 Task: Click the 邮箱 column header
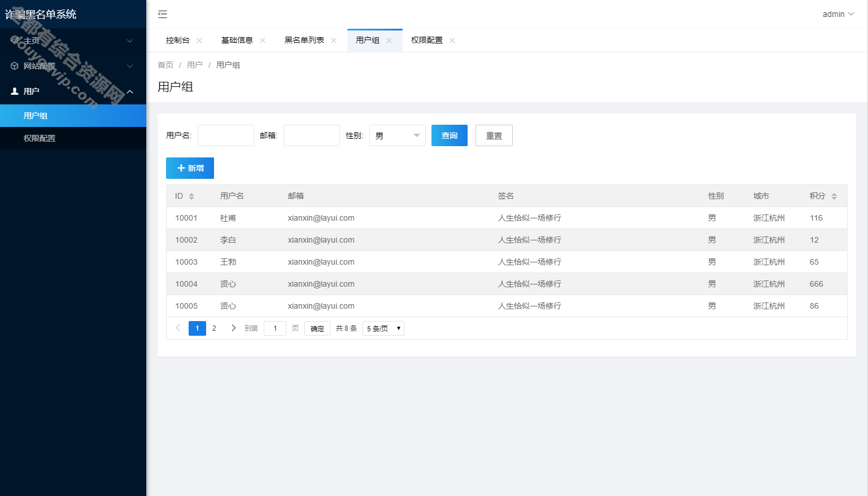click(x=296, y=196)
